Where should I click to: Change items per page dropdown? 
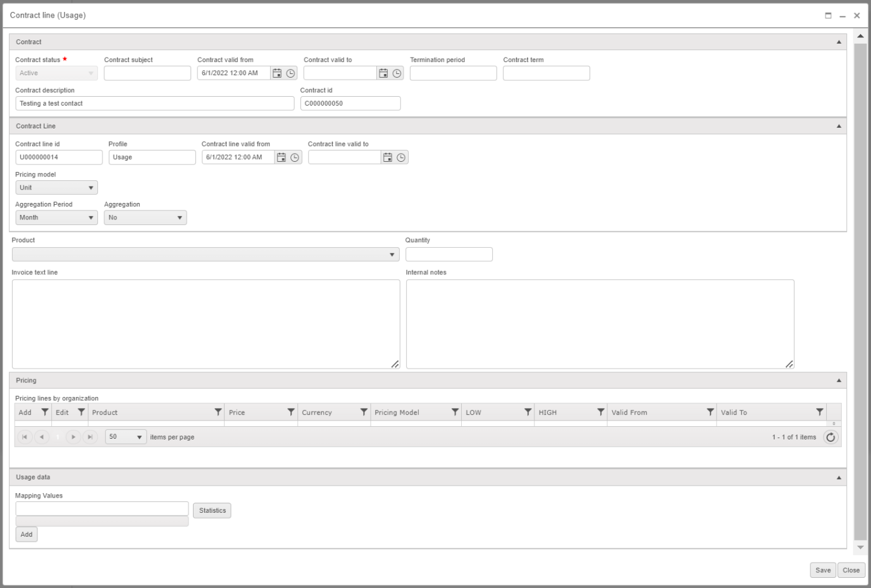tap(126, 437)
